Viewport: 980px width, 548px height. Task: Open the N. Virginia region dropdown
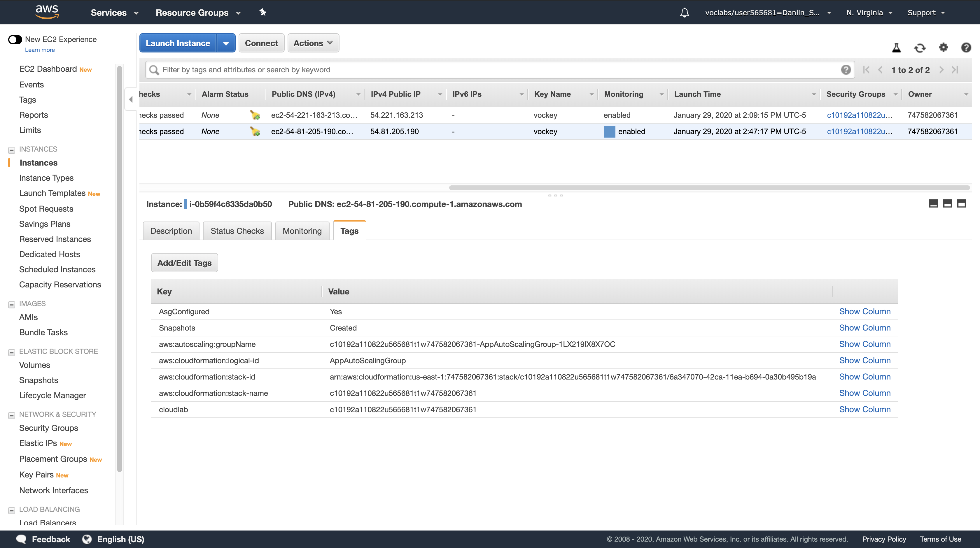pyautogui.click(x=869, y=13)
